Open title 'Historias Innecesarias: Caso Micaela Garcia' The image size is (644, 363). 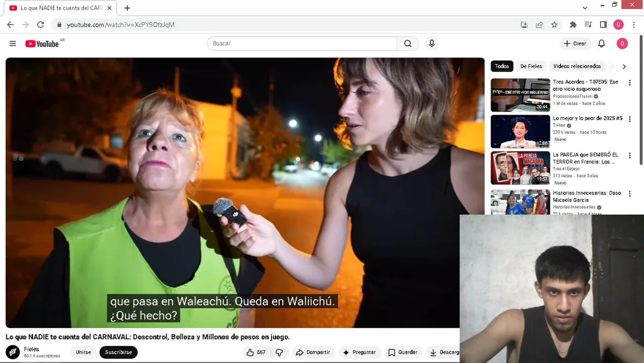pos(587,196)
